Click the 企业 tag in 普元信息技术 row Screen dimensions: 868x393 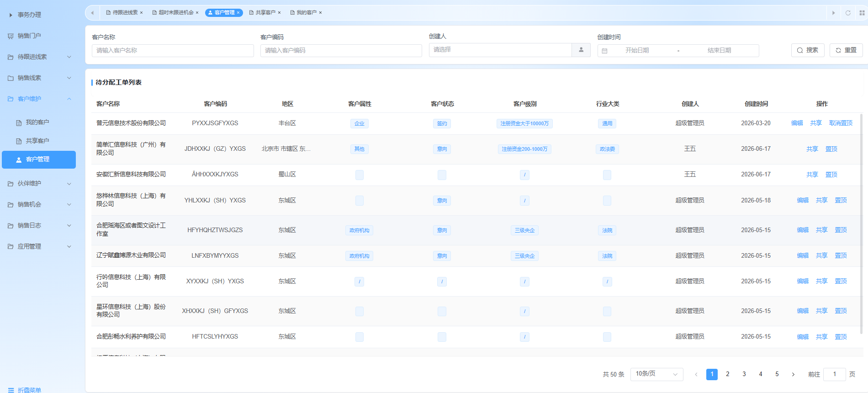pos(360,124)
